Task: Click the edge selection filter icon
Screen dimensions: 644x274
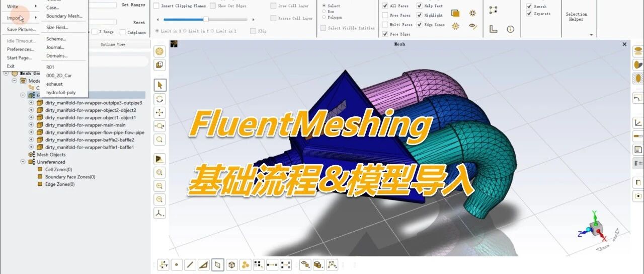Action: coord(190,264)
